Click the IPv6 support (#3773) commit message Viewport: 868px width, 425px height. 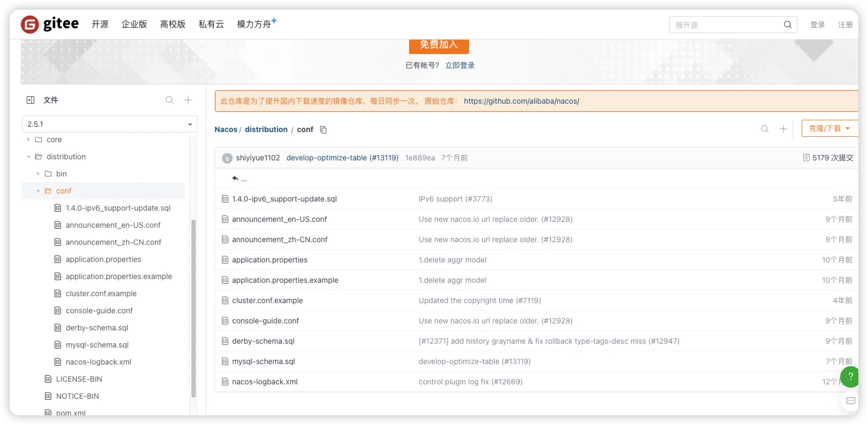pyautogui.click(x=456, y=199)
